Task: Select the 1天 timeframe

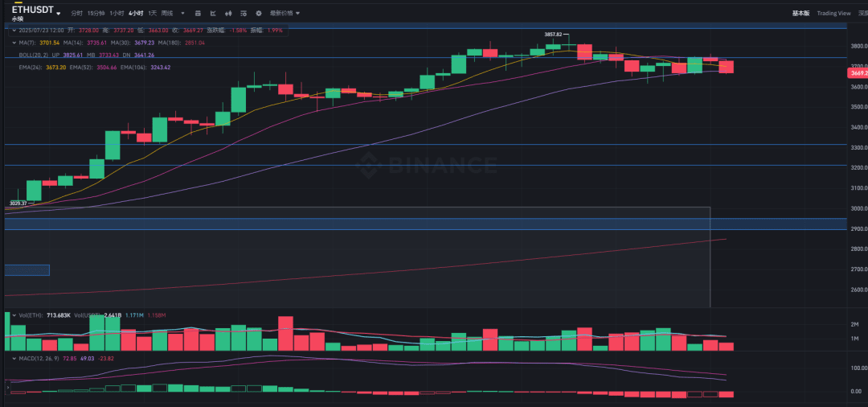Action: coord(152,13)
